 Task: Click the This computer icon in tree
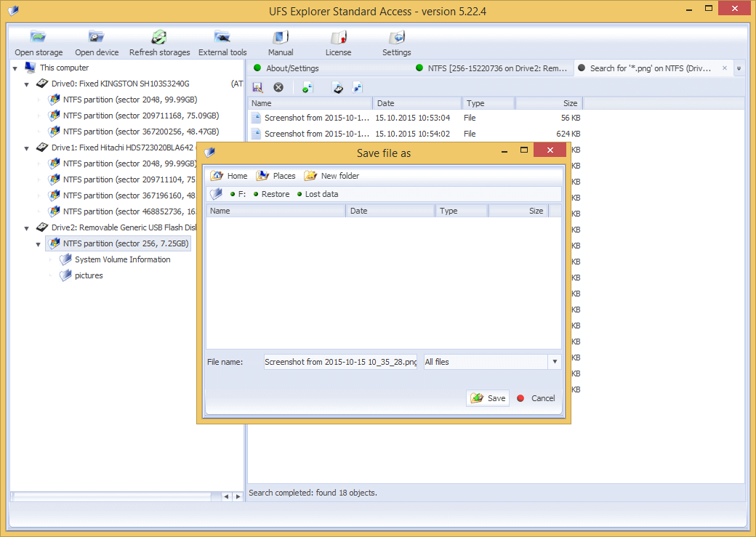point(30,68)
